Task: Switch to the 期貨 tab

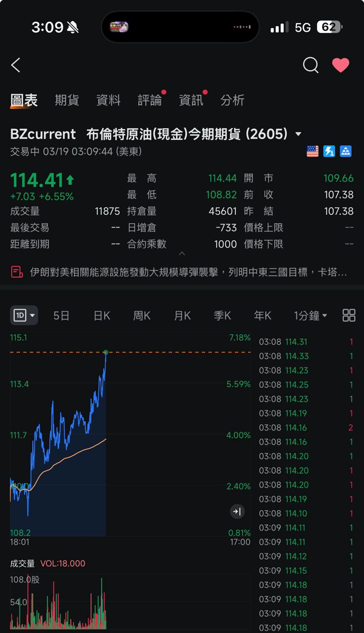Action: point(67,100)
